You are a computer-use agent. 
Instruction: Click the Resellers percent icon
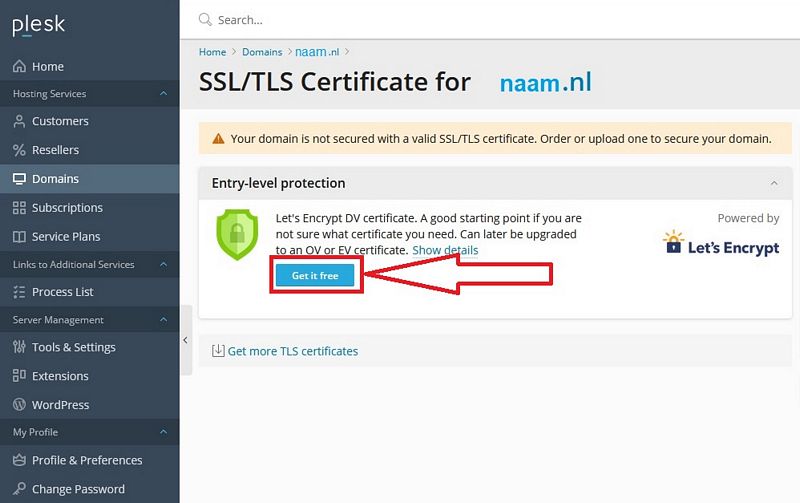click(x=19, y=150)
